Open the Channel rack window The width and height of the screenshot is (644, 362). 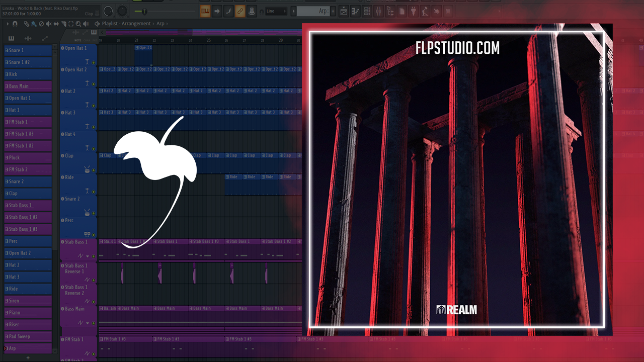pos(367,11)
